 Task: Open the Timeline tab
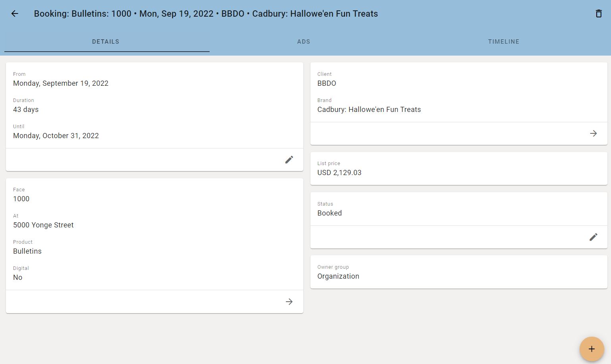504,42
